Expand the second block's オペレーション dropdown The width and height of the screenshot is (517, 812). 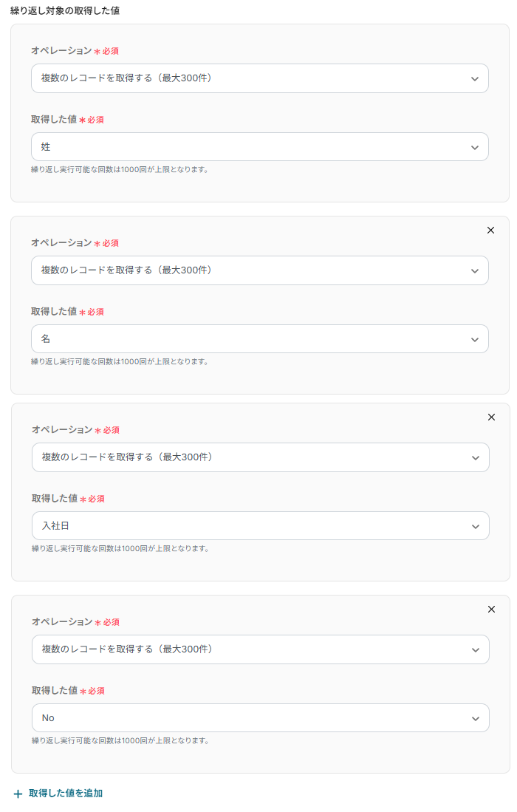(x=260, y=270)
